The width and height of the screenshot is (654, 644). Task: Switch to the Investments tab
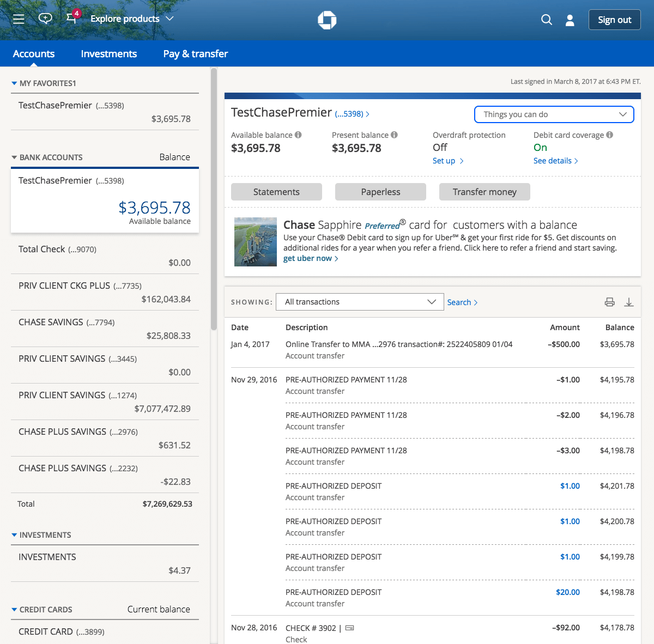point(109,53)
